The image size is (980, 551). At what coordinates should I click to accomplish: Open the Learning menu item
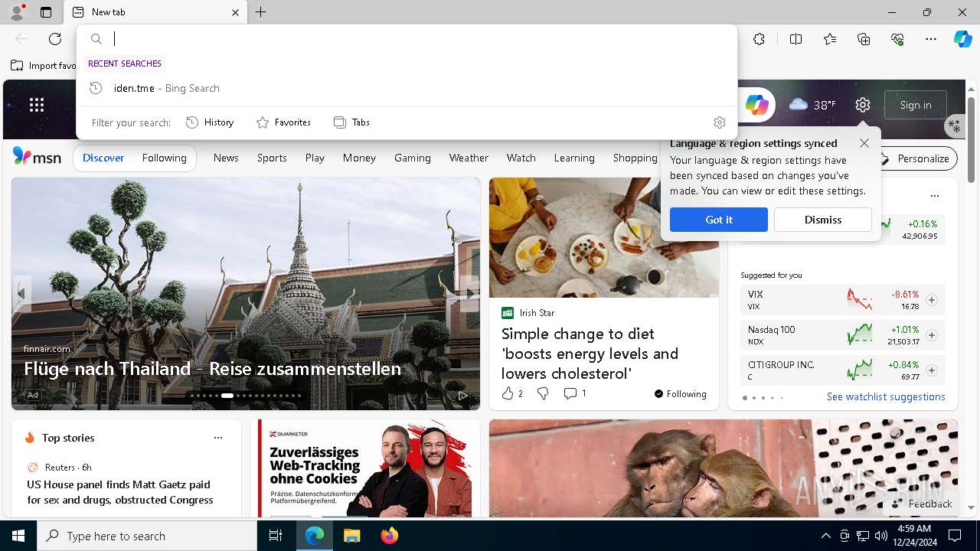click(574, 158)
